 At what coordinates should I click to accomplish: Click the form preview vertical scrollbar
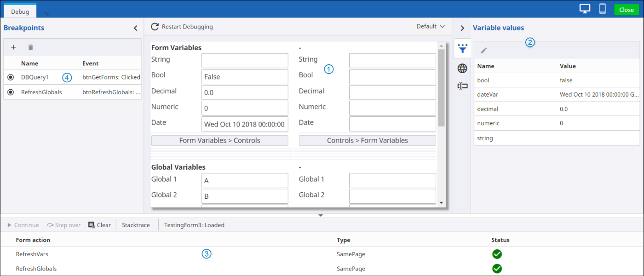pos(441,87)
